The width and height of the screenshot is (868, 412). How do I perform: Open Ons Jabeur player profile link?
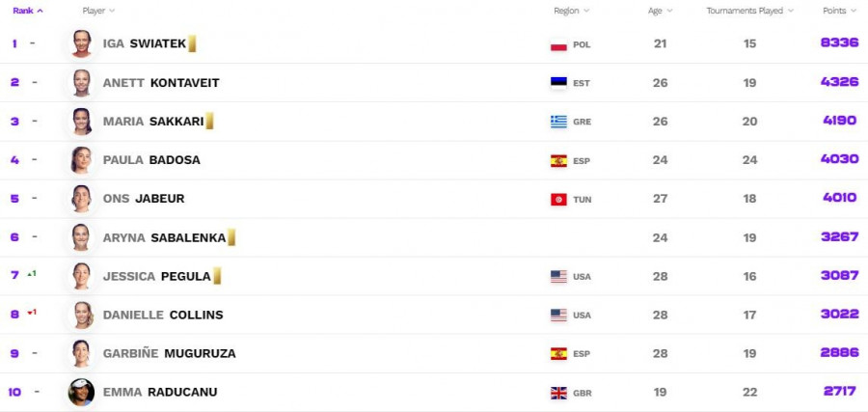point(143,199)
